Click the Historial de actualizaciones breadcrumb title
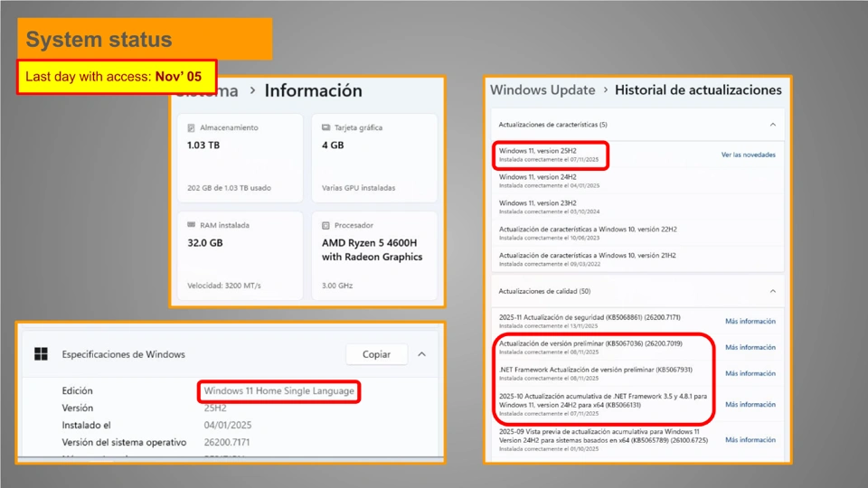The image size is (868, 488). tap(698, 90)
